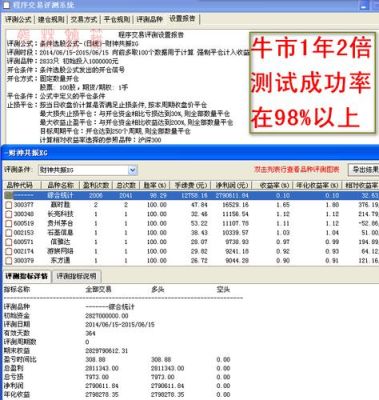Check the 600519 row checkbox
Viewport: 379px width, 400px height.
9,223
